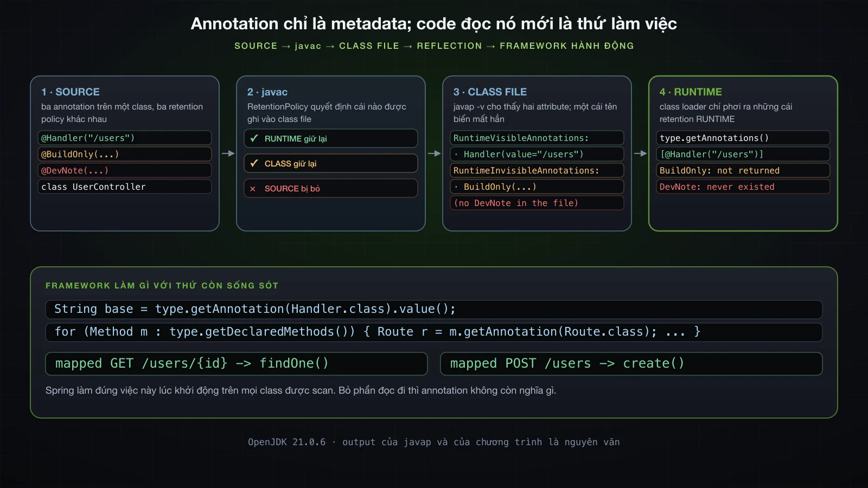This screenshot has width=868, height=488.
Task: Click the heading '4 · RUNTIME'
Action: [x=691, y=92]
